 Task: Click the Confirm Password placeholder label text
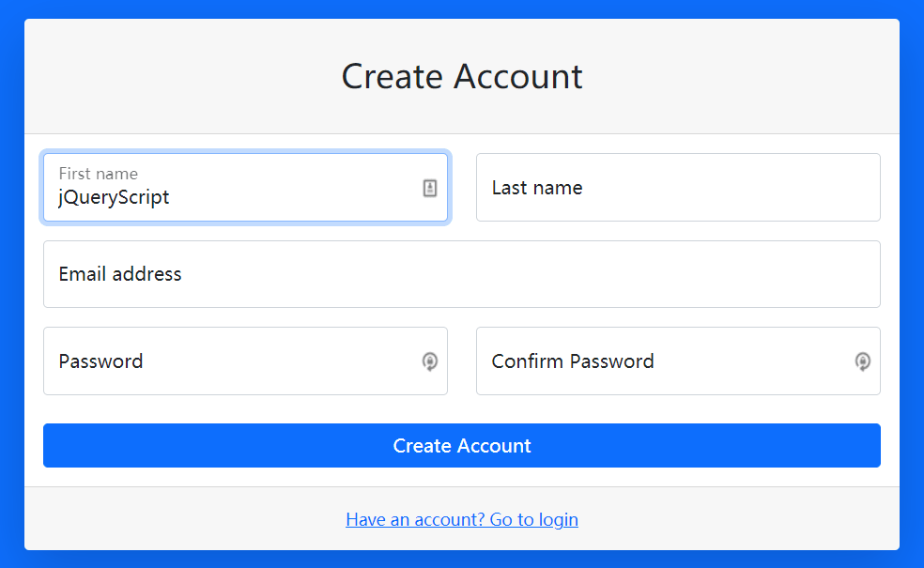click(x=573, y=361)
